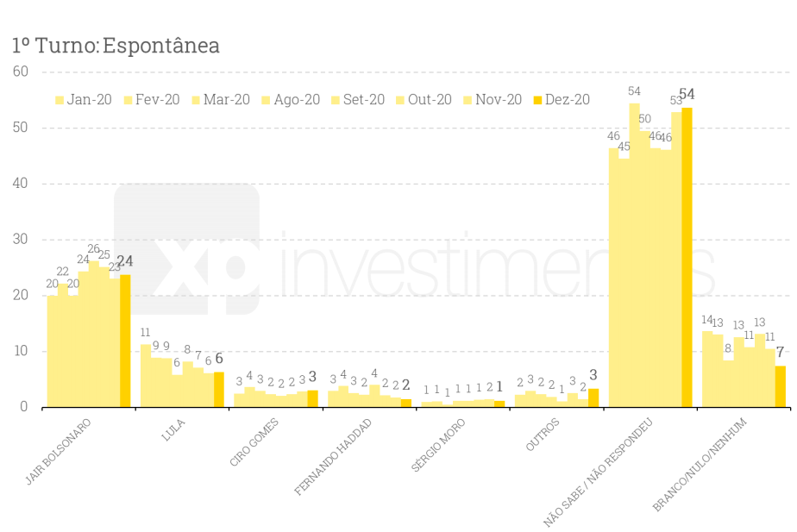Click the XP logo watermark icon
The image size is (797, 532).
[x=187, y=252]
